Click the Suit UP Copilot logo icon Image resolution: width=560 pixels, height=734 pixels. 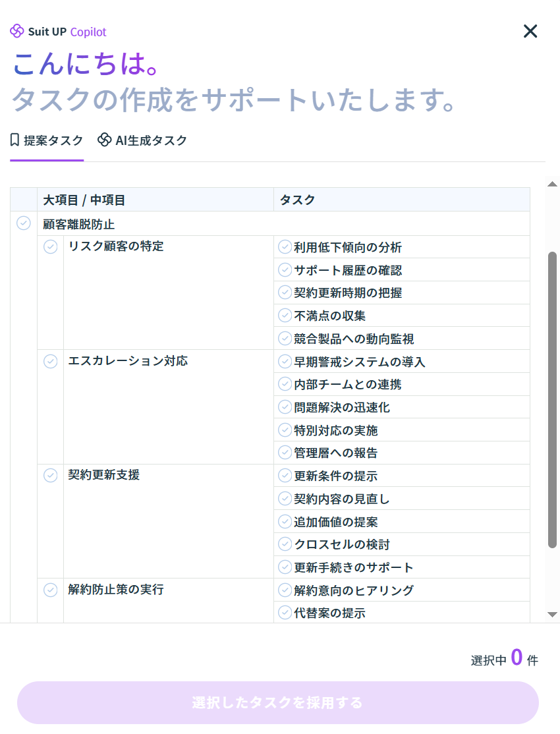click(x=17, y=31)
